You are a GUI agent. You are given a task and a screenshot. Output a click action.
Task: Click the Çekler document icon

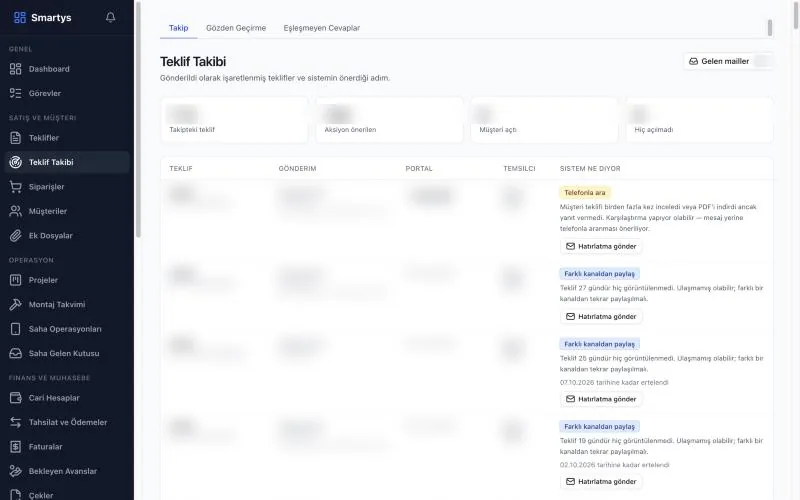click(15, 495)
